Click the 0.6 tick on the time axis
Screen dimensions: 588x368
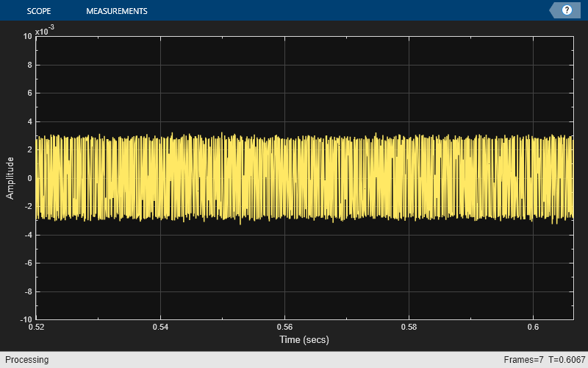tap(534, 328)
